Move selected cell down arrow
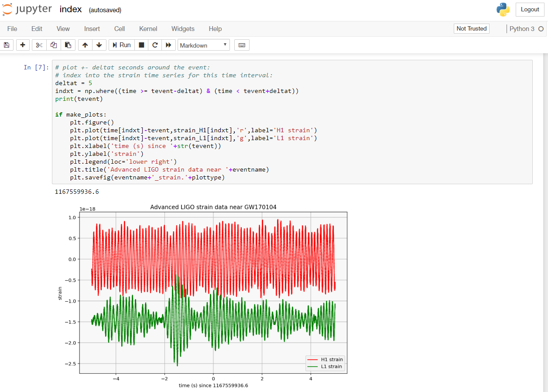This screenshot has width=548, height=392. [x=99, y=45]
